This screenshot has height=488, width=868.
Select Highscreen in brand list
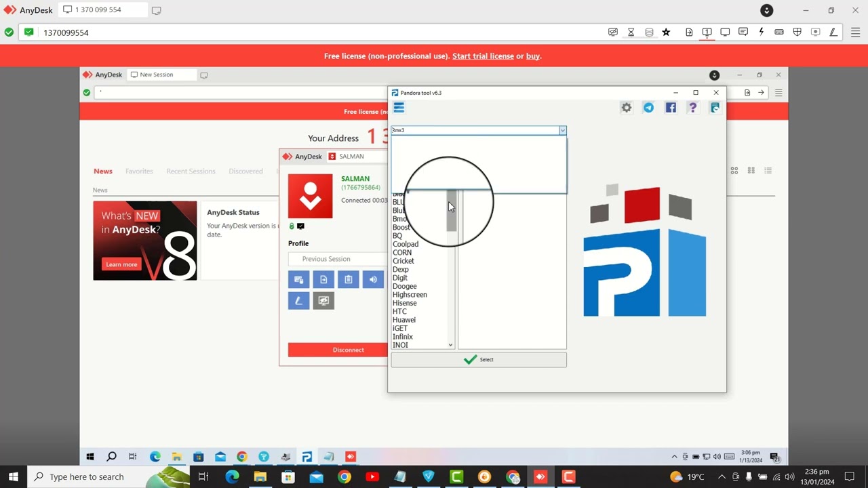click(x=410, y=295)
